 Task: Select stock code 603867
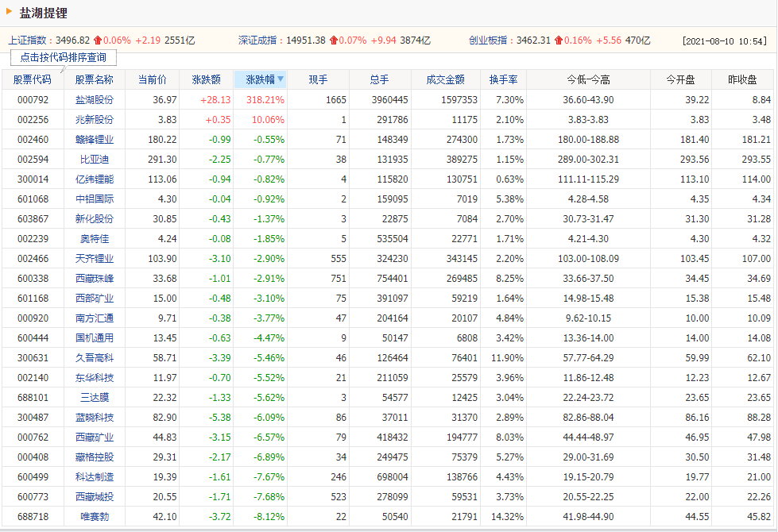pos(33,218)
